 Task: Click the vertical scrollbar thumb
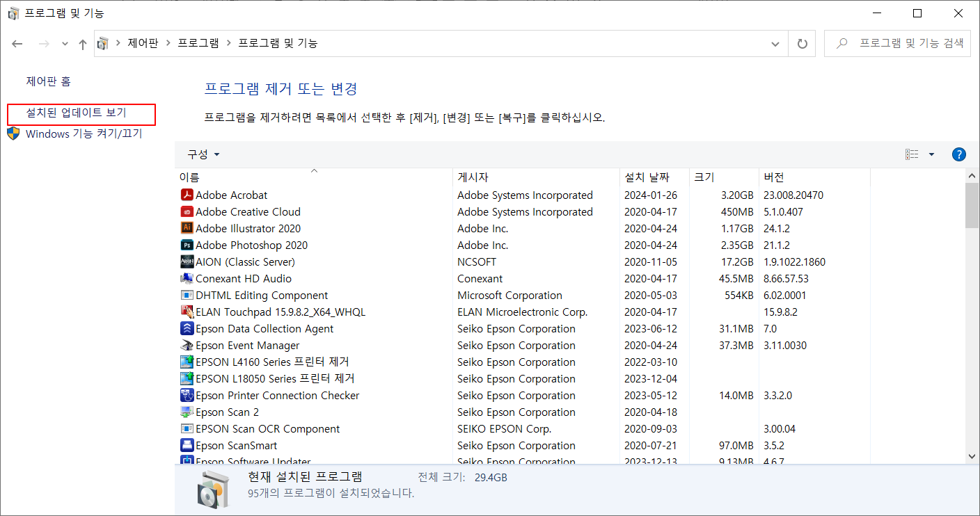pos(972,206)
